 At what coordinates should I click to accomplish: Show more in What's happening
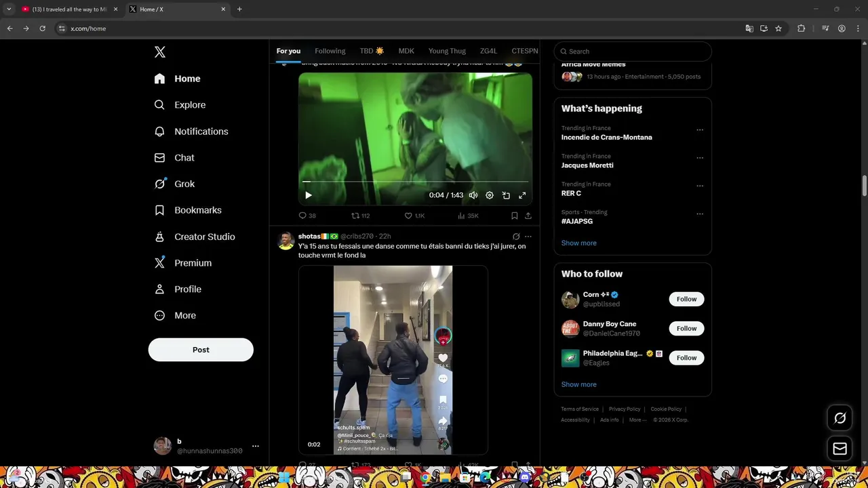[579, 243]
